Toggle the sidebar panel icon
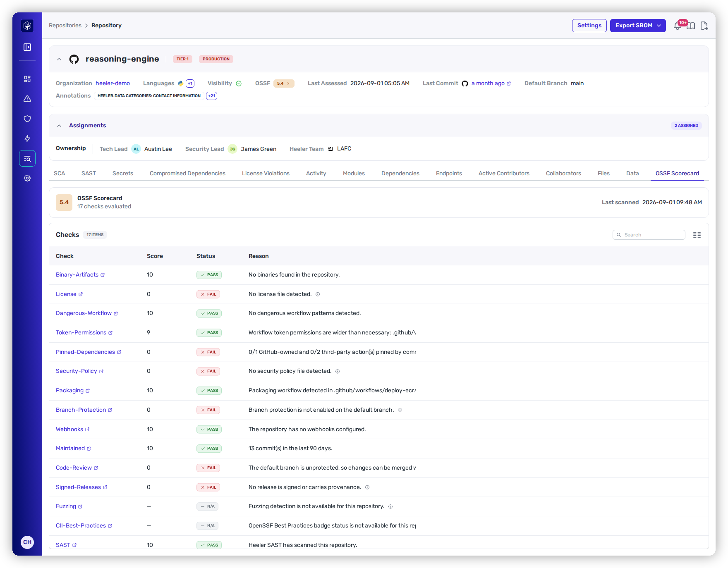Viewport: 728px width, 568px height. click(x=27, y=47)
